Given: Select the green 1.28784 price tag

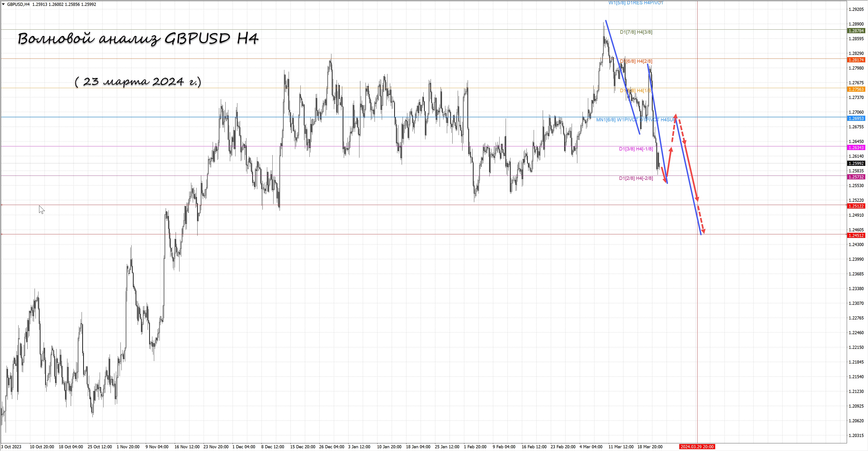Looking at the screenshot, I should 856,31.
